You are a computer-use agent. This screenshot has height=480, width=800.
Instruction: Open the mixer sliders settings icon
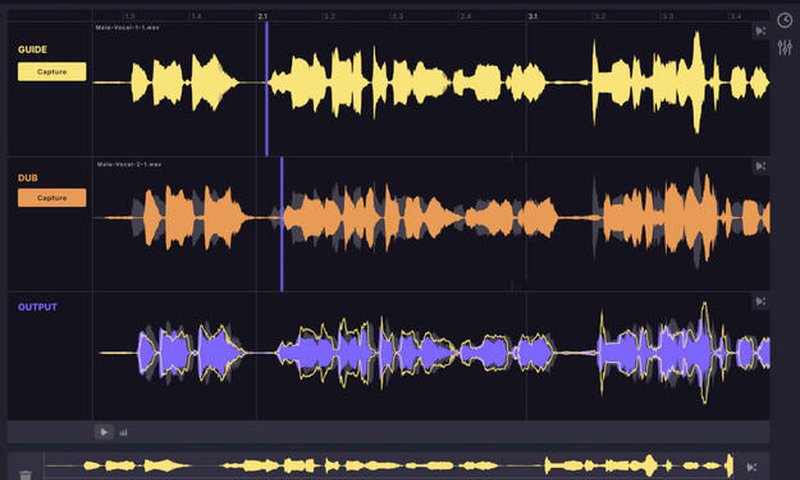point(785,48)
